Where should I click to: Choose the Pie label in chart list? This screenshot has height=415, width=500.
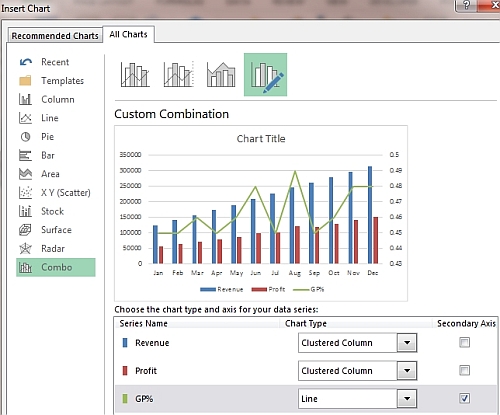[47, 137]
